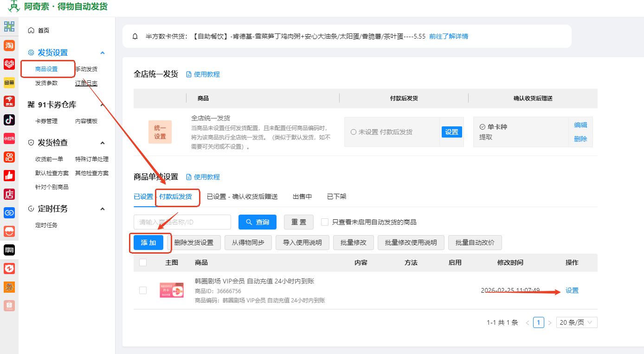Click the 韩圈剧场 product thumbnail image
The width and height of the screenshot is (644, 354).
pyautogui.click(x=172, y=290)
